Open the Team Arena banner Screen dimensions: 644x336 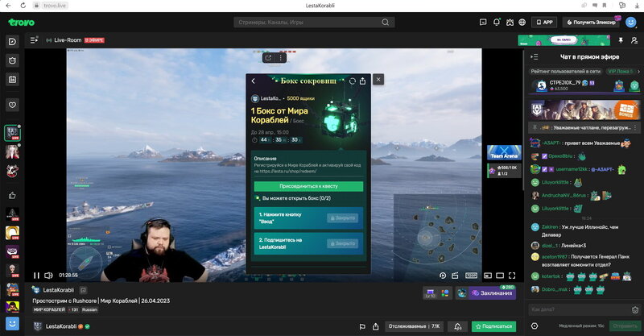point(502,153)
